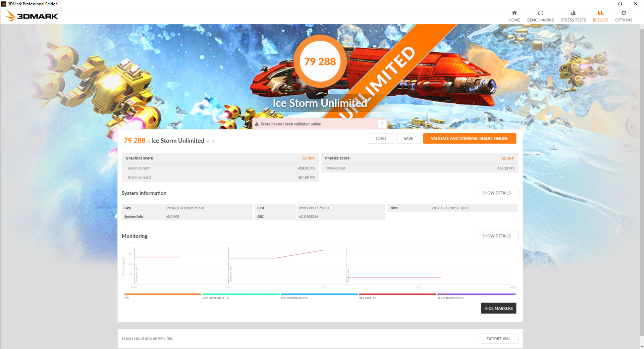Viewport: 644px width, 349px height.
Task: Click the Intel Core i7 7500U value
Action: [314, 208]
